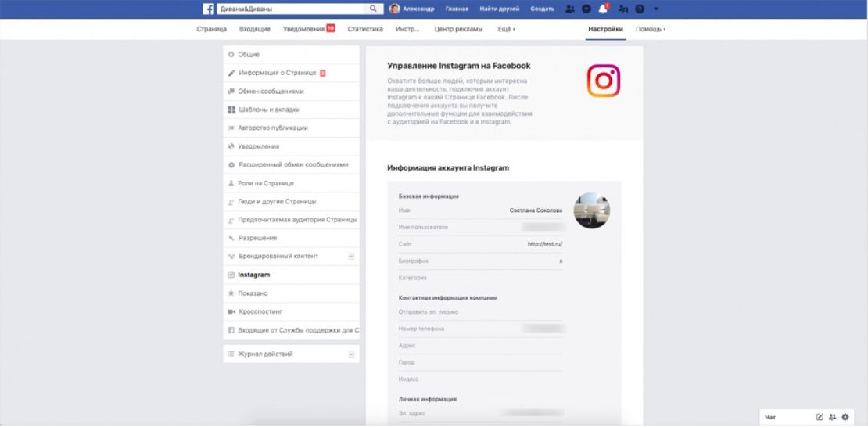Open Кросспостинг settings

(291, 311)
